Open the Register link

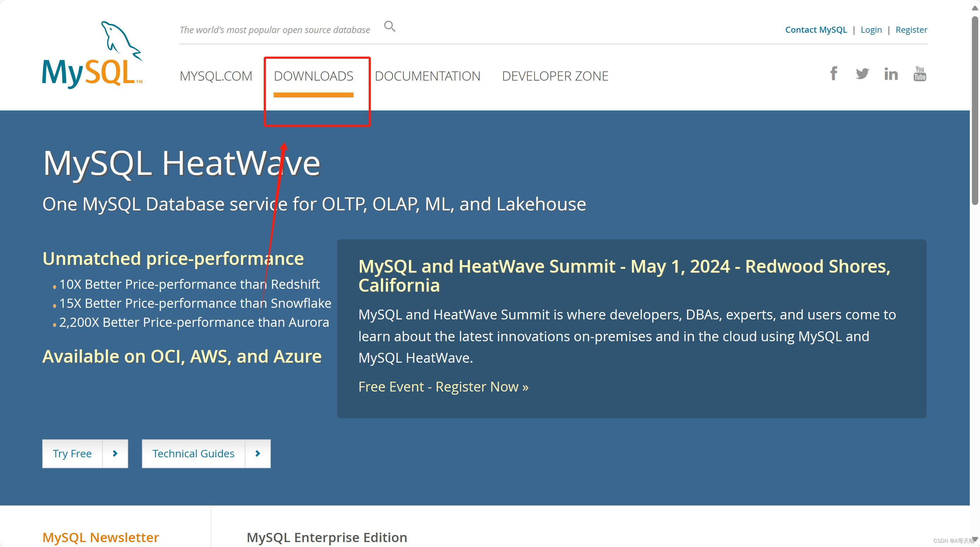[x=911, y=30]
